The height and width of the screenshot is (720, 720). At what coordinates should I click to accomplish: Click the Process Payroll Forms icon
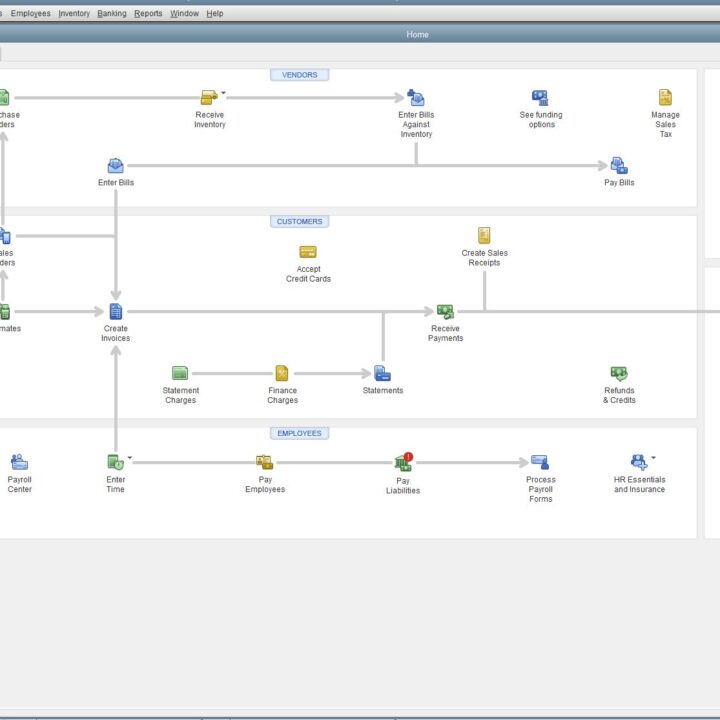[540, 462]
